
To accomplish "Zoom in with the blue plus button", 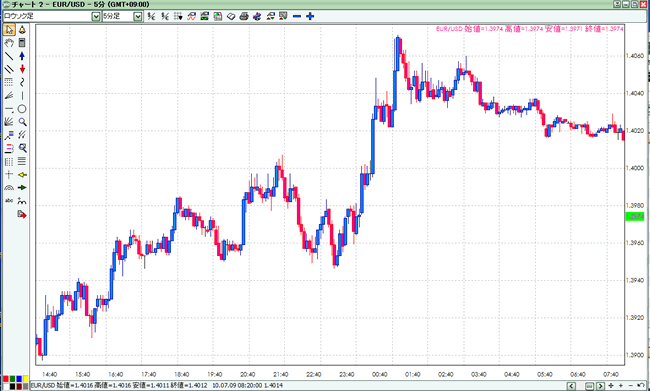I will pos(310,16).
